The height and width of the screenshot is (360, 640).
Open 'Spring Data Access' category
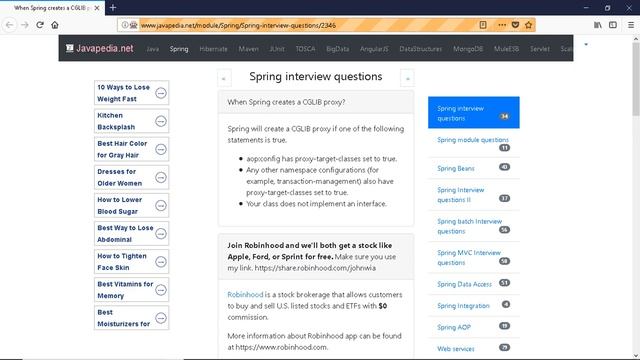coord(473,284)
